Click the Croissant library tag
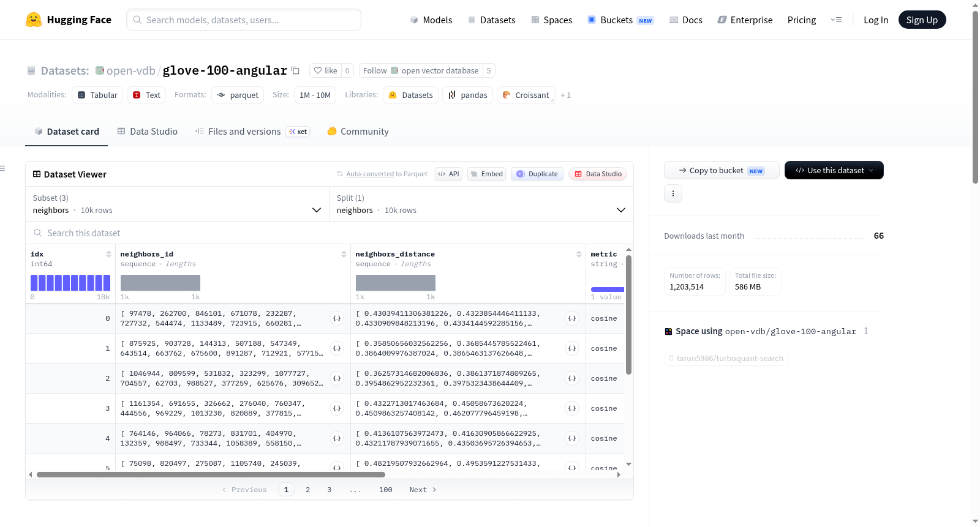Viewport: 980px width, 527px height. click(526, 95)
